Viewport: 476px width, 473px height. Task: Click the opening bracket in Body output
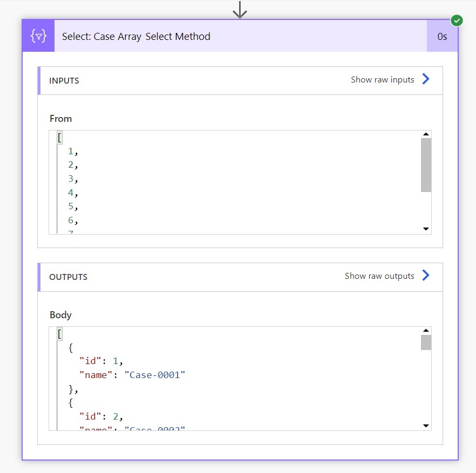click(x=60, y=334)
